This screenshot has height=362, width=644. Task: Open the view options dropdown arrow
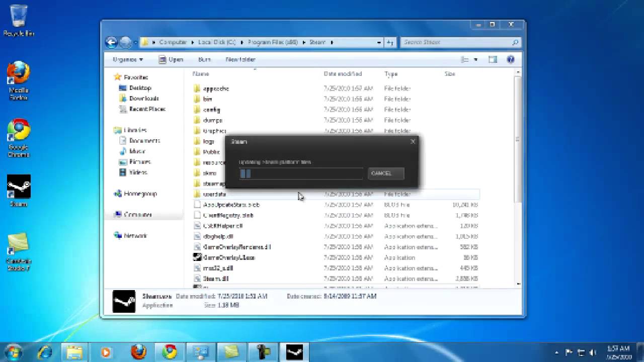pyautogui.click(x=476, y=59)
